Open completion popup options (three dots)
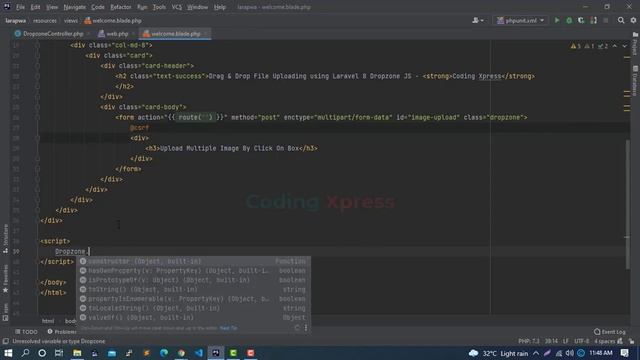640x360 pixels. coord(306,327)
